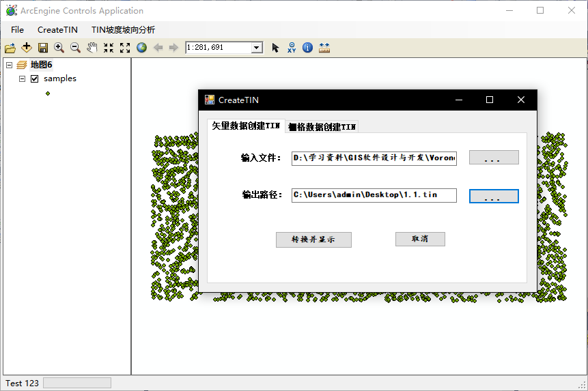
Task: Collapse the samples layer legend
Action: (22, 78)
